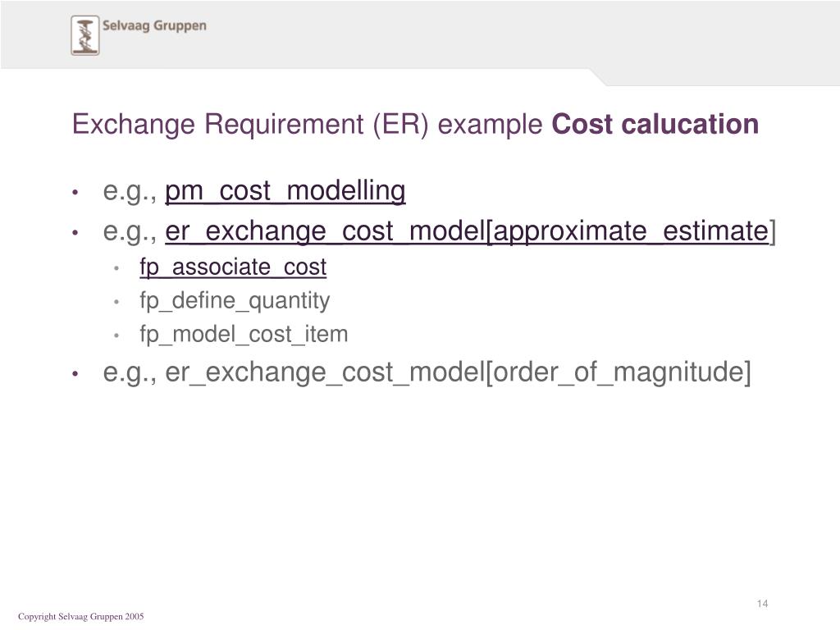Image resolution: width=840 pixels, height=630 pixels.
Task: Select the fp_define_quantity sub-item
Action: tap(235, 300)
